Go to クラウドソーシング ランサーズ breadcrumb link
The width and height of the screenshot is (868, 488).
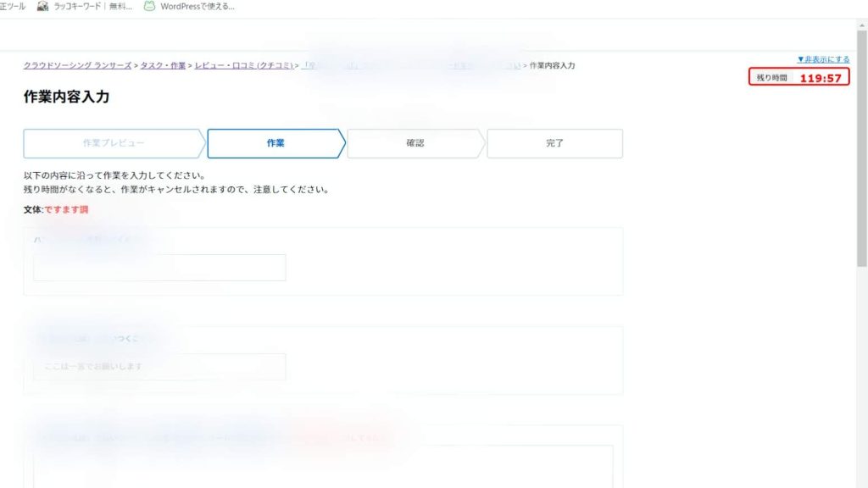(x=77, y=65)
